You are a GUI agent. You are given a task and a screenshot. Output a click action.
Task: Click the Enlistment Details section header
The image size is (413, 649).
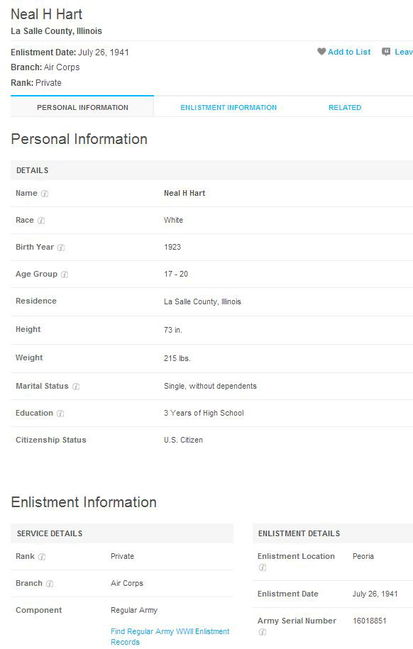pyautogui.click(x=333, y=534)
